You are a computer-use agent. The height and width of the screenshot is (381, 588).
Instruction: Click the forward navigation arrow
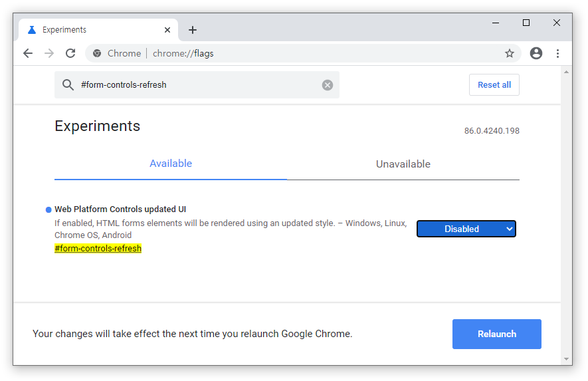49,53
